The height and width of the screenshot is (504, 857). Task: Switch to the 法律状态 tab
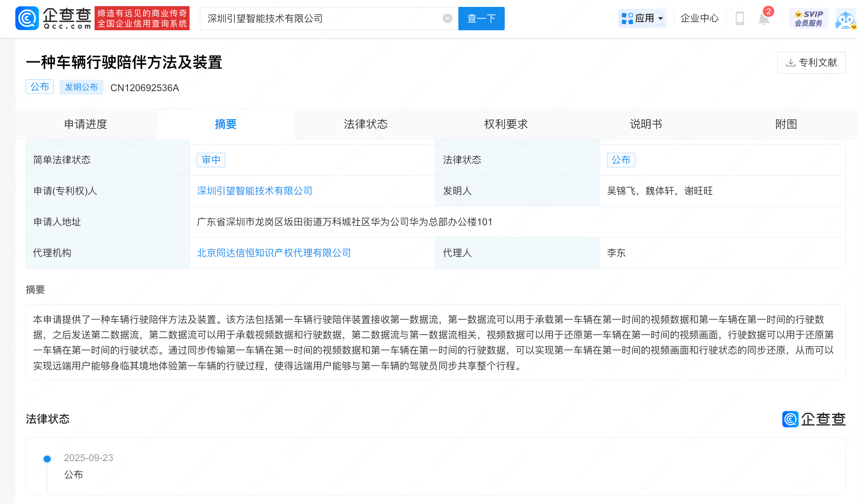366,124
